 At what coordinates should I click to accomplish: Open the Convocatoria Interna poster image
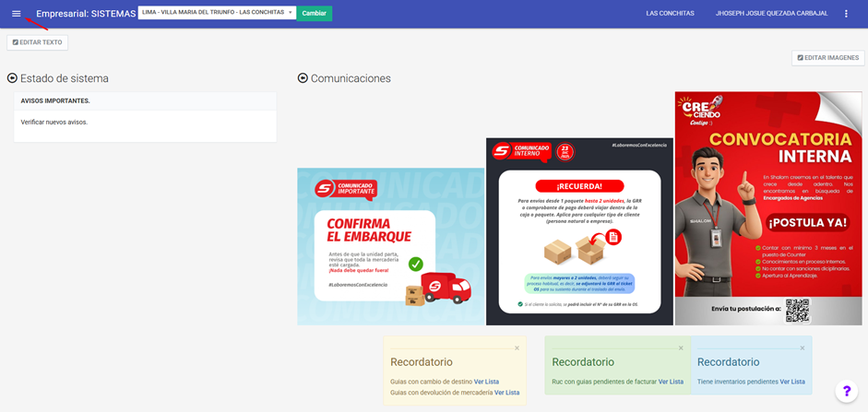pos(767,208)
